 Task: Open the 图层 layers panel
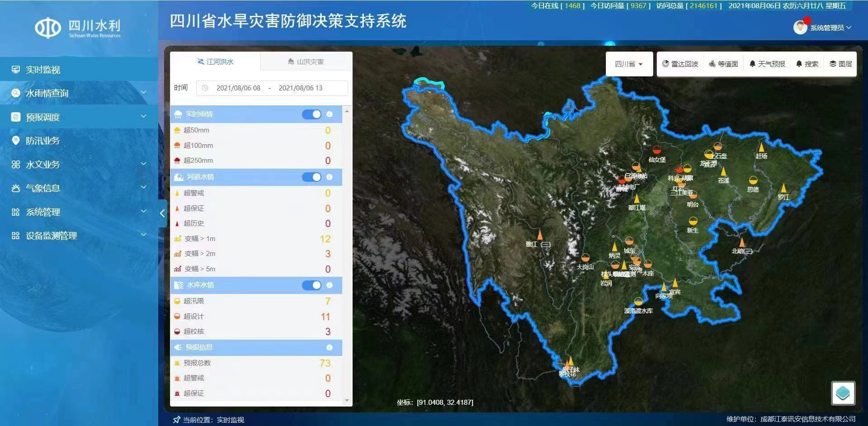coord(841,64)
